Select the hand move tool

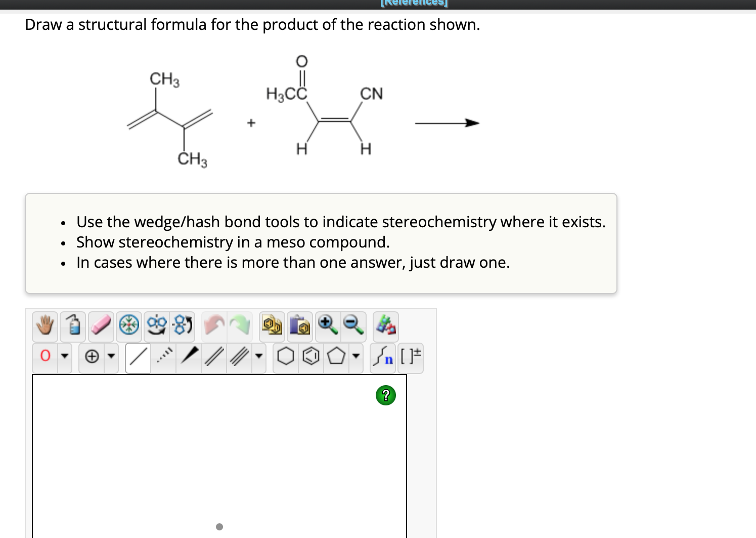tap(45, 325)
